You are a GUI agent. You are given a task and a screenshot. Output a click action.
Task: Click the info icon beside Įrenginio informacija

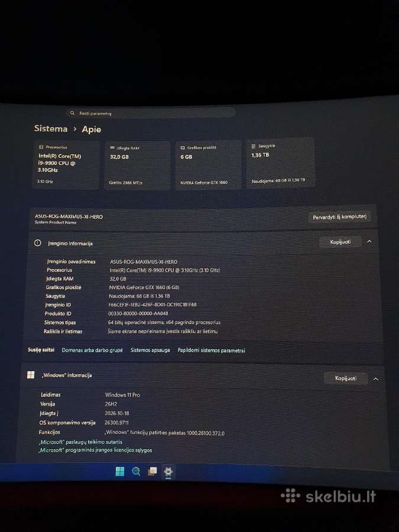coord(38,243)
